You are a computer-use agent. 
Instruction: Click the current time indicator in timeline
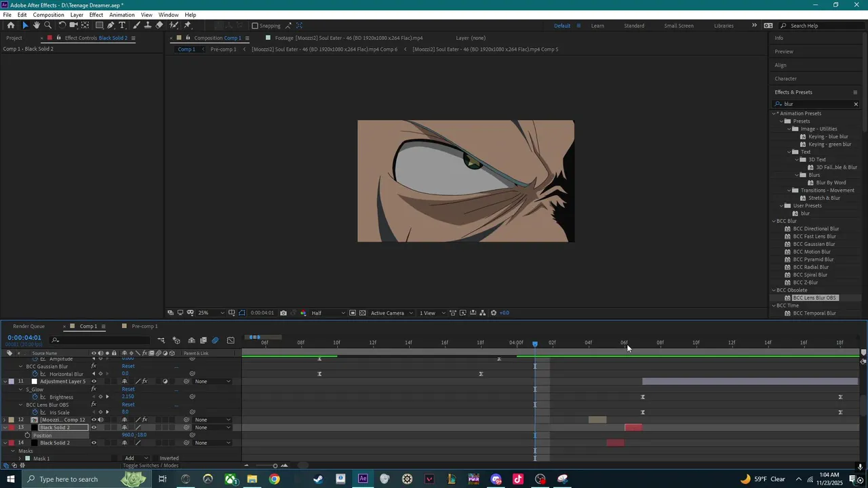point(535,344)
